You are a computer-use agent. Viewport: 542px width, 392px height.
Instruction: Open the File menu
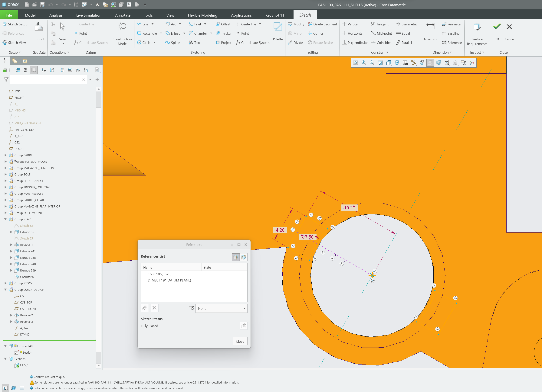click(9, 15)
